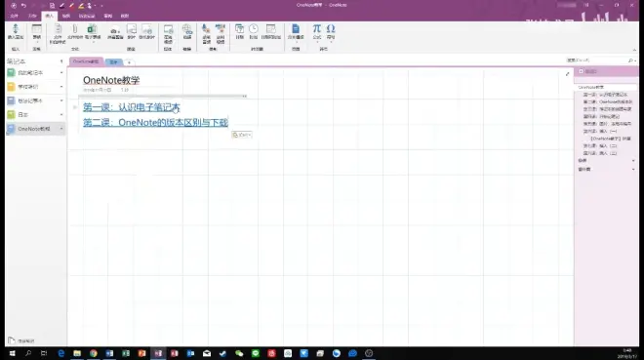The width and height of the screenshot is (644, 360).
Task: Click the Record Audio microphone icon
Action: pyautogui.click(x=206, y=33)
